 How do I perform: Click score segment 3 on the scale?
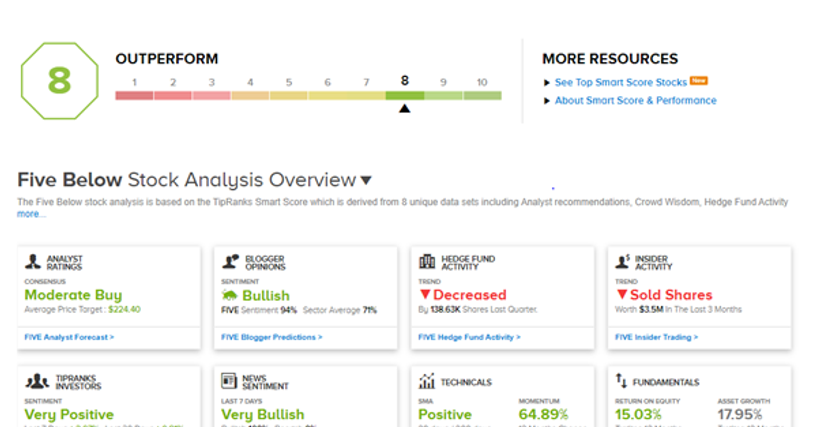[211, 96]
